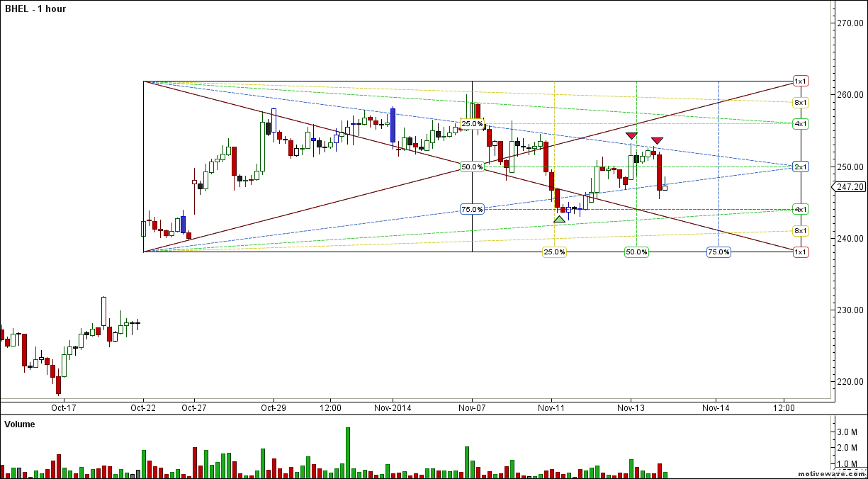This screenshot has width=868, height=479.
Task: Click the rightmost red sell triangle marker
Action: point(657,140)
